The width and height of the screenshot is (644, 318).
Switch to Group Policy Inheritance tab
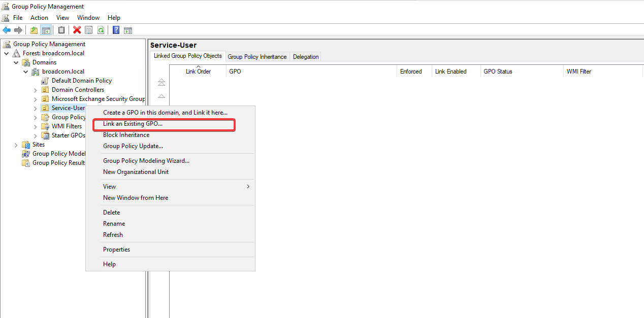click(257, 57)
